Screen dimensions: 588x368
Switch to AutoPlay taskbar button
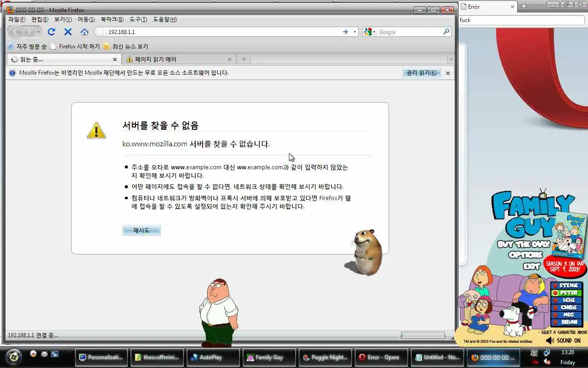(213, 357)
